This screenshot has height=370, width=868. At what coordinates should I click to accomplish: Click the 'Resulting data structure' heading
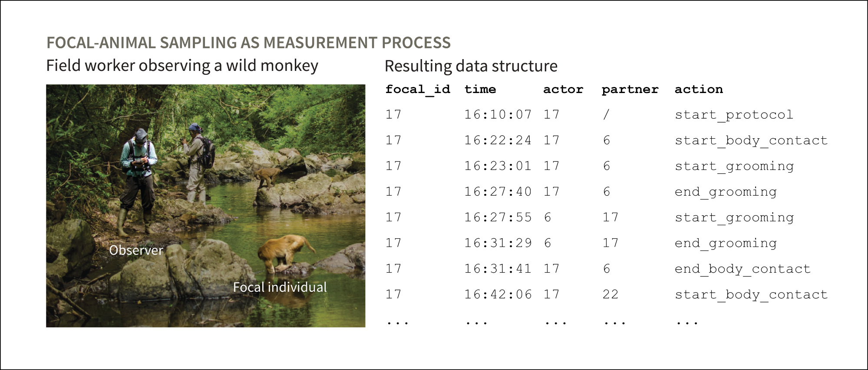[x=471, y=66]
